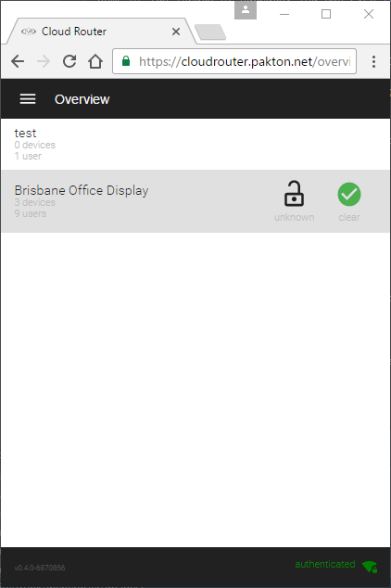
Task: Click the address bar URL field
Action: click(x=234, y=61)
